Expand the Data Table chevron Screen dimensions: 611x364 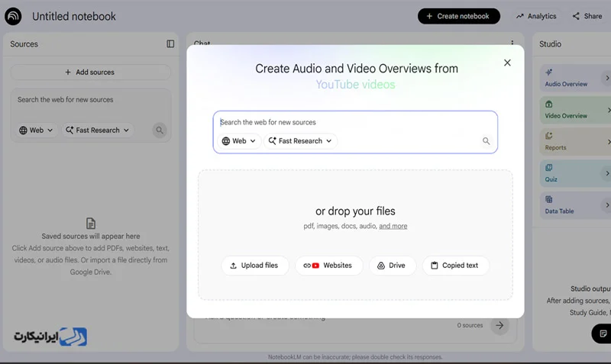tap(606, 205)
